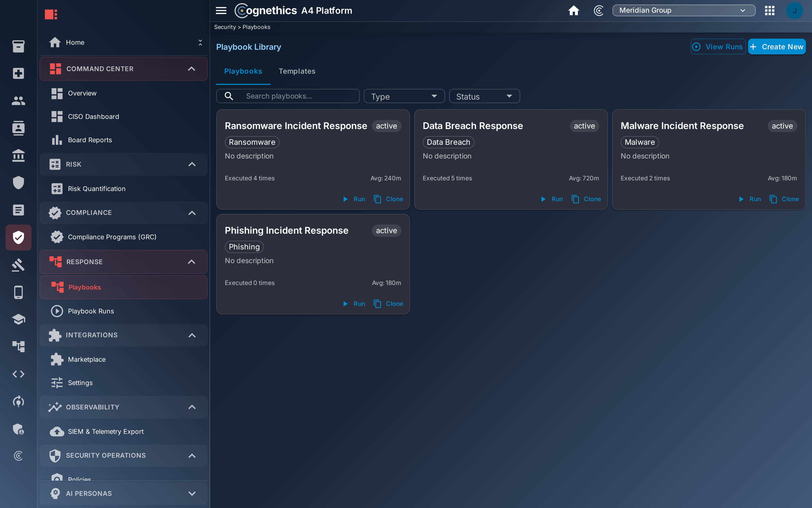Click the home icon in top bar

coord(574,10)
